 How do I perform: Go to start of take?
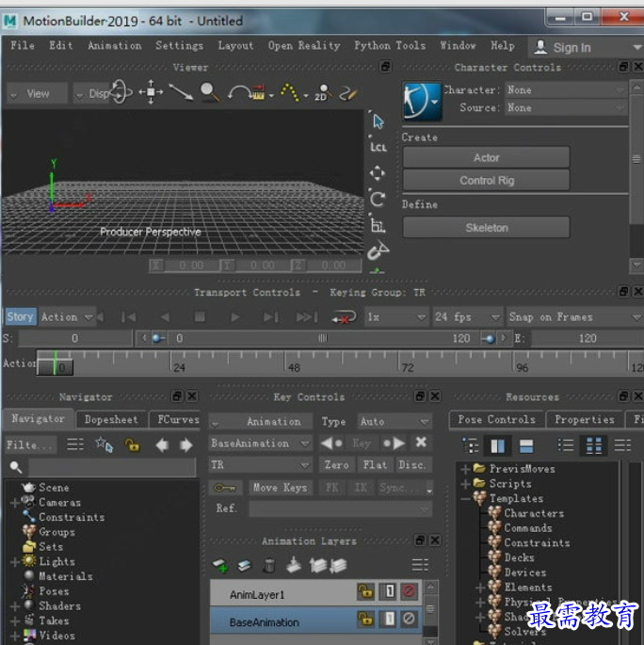(129, 317)
